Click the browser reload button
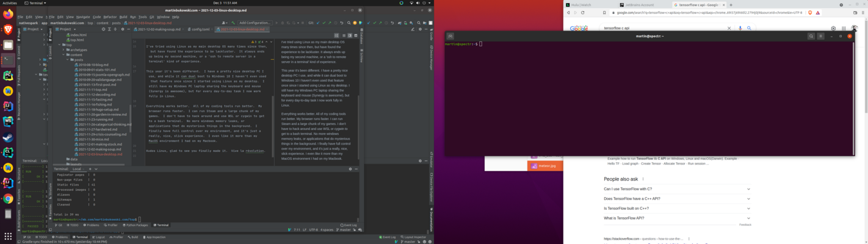Screen dimensions: 868x244 (584, 12)
